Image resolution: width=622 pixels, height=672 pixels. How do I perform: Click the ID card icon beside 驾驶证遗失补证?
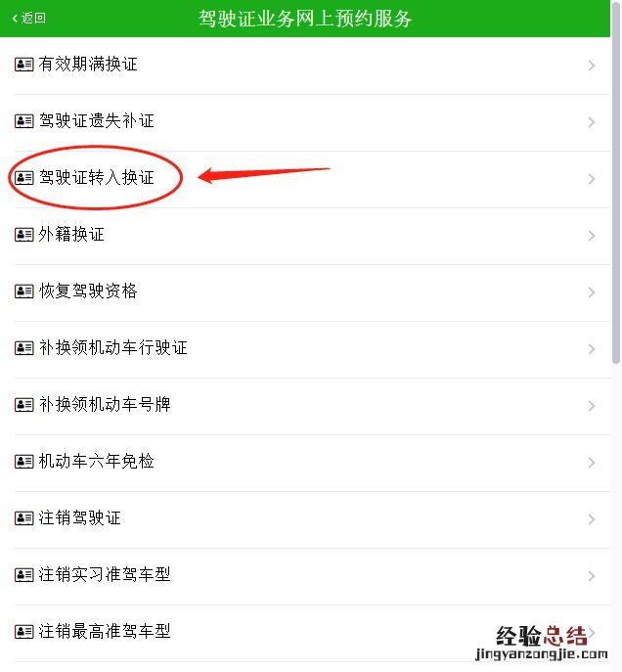[24, 121]
